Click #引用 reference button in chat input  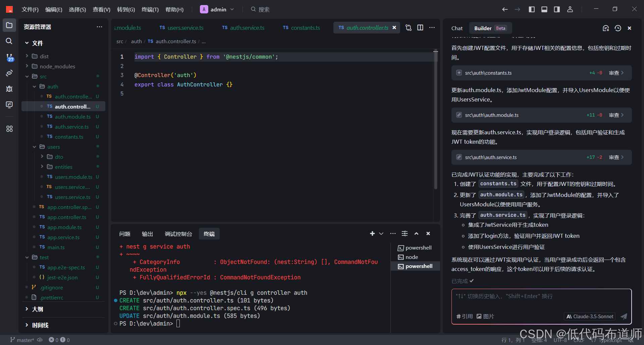click(x=465, y=316)
